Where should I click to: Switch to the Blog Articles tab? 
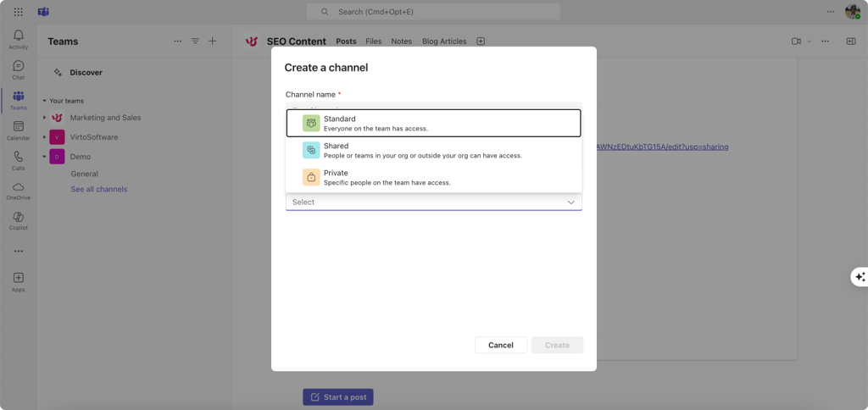[444, 42]
